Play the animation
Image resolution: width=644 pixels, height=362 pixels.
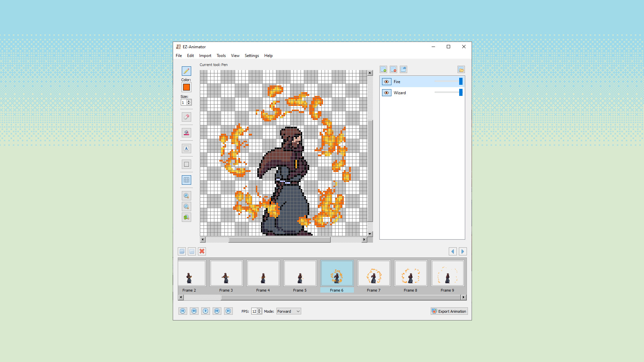[x=206, y=311]
